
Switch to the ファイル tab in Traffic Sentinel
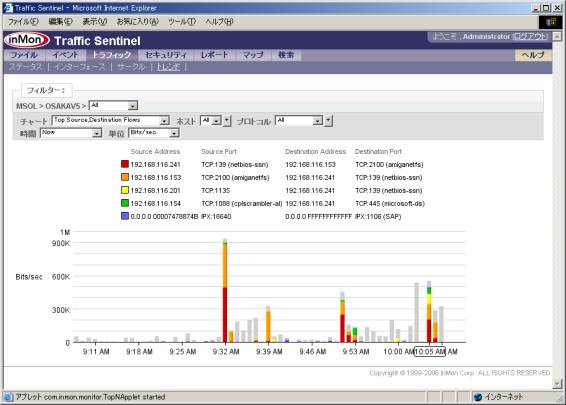[24, 55]
